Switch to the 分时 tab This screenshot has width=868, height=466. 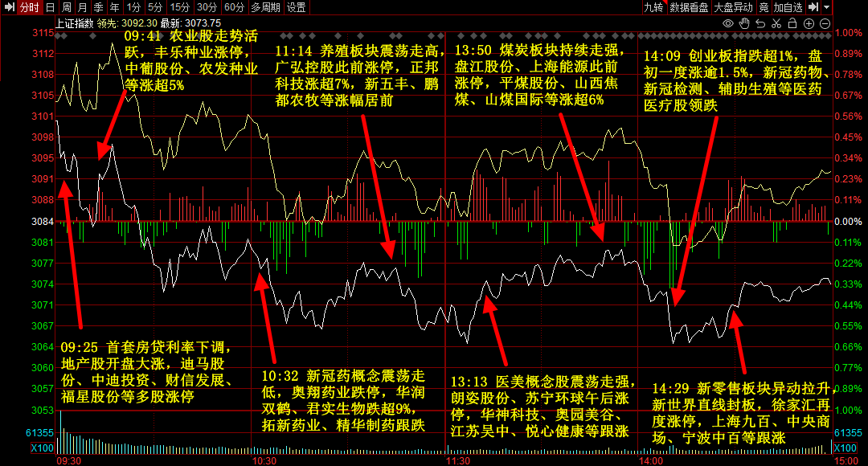(29, 7)
